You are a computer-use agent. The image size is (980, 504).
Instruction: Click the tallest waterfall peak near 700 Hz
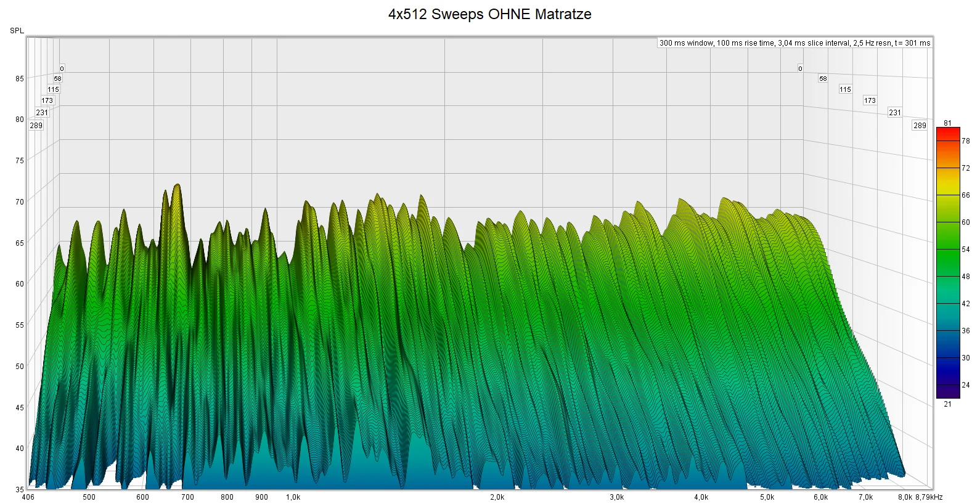(x=178, y=185)
